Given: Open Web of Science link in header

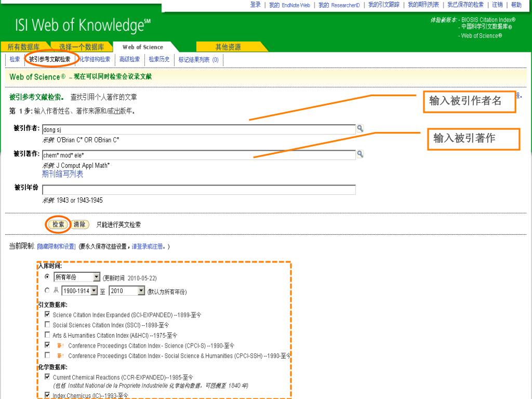Looking at the screenshot, I should pyautogui.click(x=482, y=36).
